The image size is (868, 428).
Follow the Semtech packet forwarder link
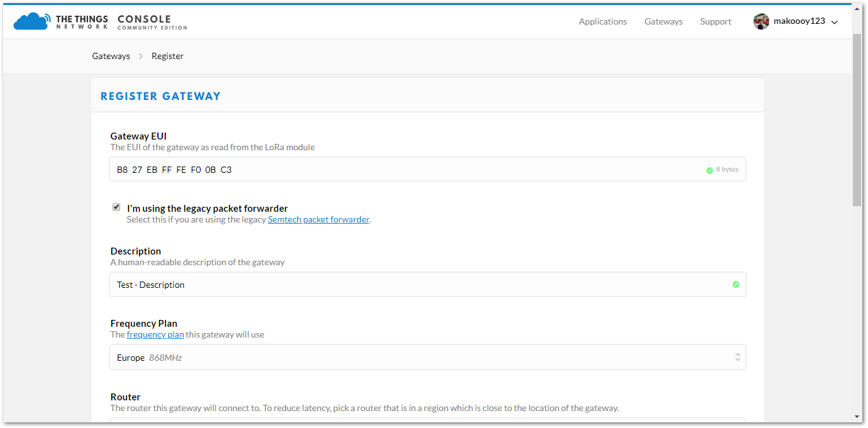318,219
